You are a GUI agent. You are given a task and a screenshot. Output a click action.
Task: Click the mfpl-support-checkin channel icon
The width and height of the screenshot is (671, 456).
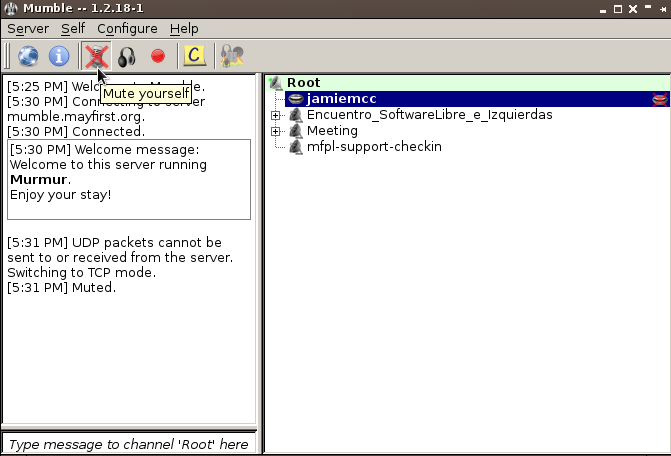click(296, 147)
